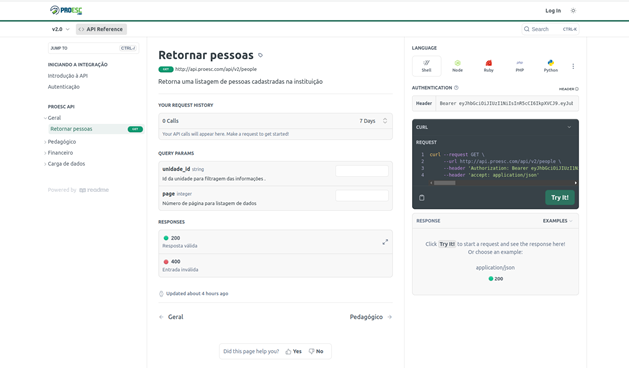
Task: Open the API Reference tab
Action: pyautogui.click(x=101, y=29)
